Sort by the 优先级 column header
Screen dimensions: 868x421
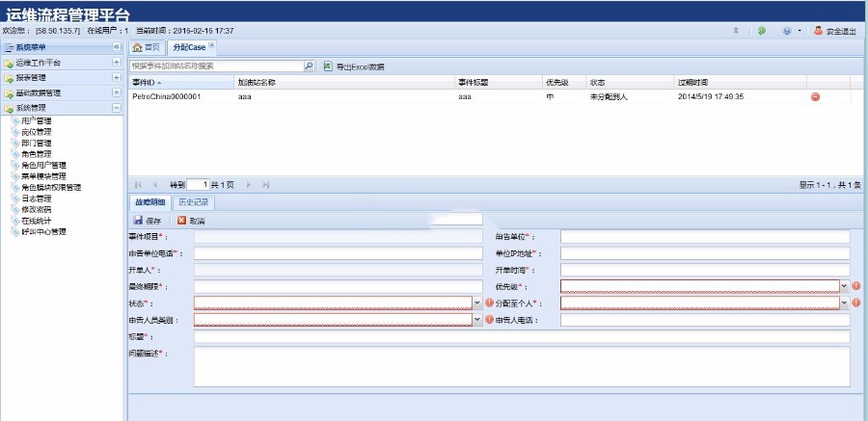564,83
